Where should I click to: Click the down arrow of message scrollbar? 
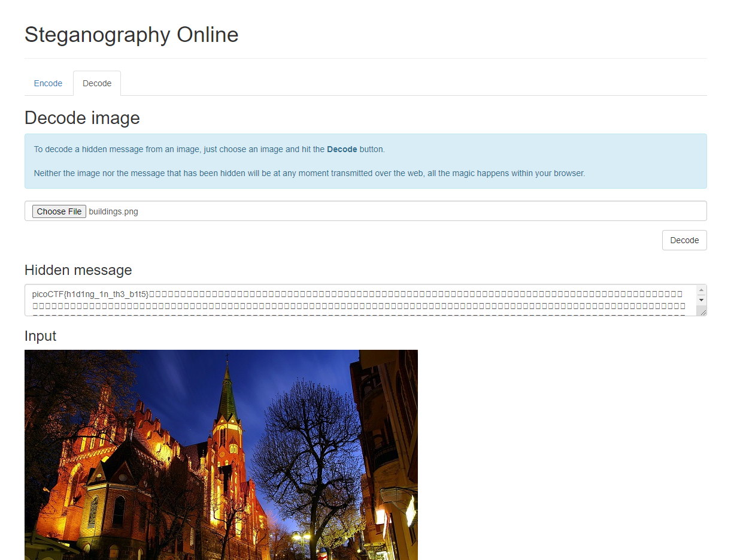(x=701, y=299)
